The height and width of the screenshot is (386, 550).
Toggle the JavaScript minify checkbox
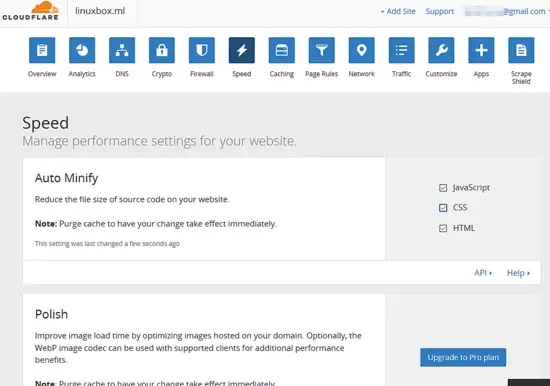443,188
